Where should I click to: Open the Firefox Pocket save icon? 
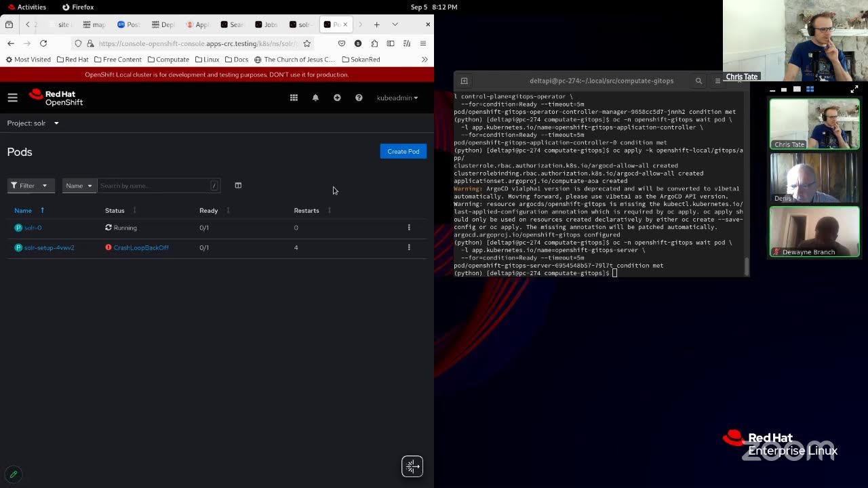click(342, 43)
